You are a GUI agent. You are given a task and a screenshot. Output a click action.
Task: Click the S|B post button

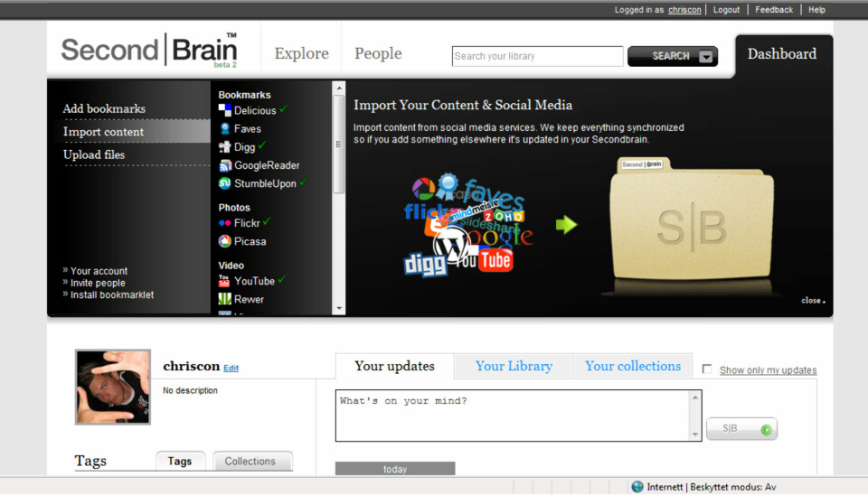pos(741,429)
